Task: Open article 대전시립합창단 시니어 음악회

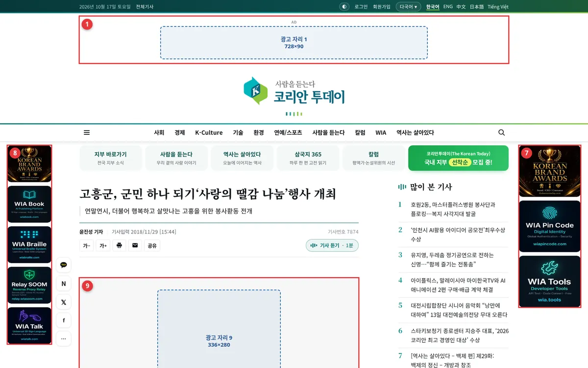Action: [459, 310]
